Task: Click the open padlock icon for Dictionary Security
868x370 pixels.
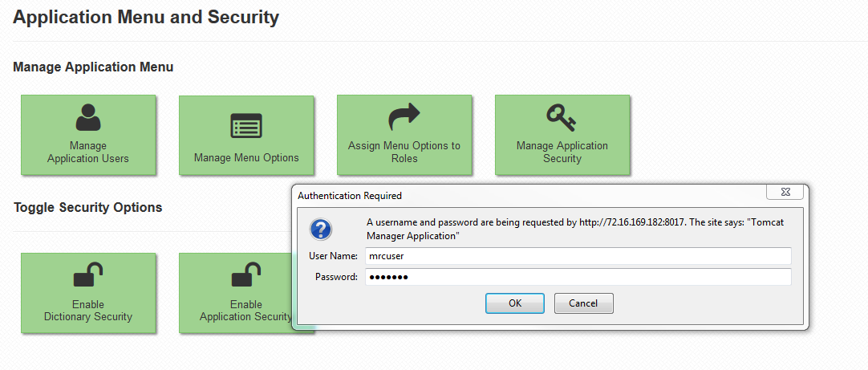Action: [88, 275]
